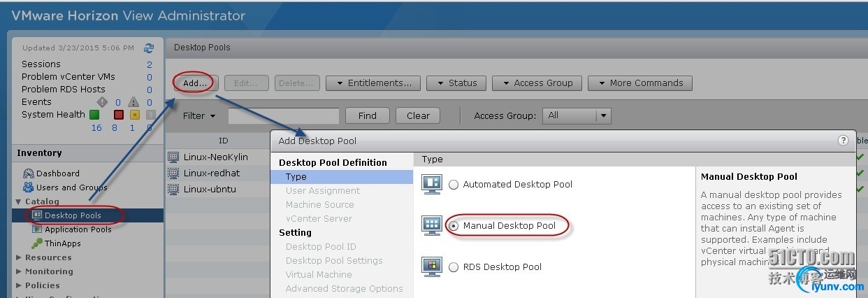
Task: Expand the Monitoring tree section
Action: pyautogui.click(x=19, y=271)
